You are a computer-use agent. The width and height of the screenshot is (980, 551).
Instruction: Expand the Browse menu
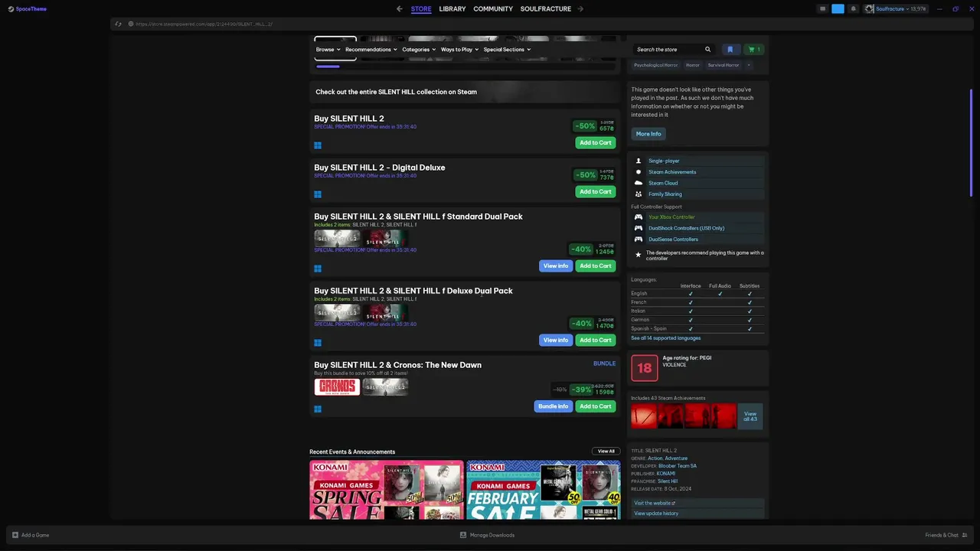(328, 49)
